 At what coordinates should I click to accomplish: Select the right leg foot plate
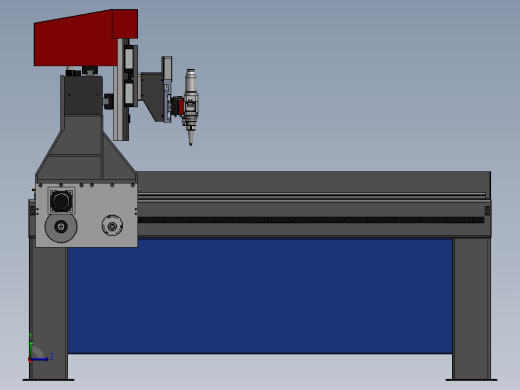point(471,380)
